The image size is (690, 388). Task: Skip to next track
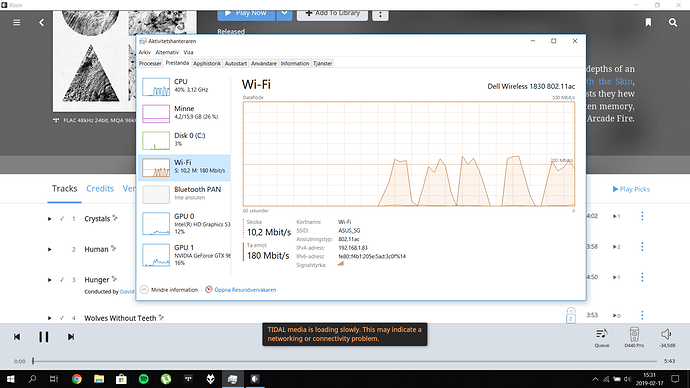[x=71, y=337]
